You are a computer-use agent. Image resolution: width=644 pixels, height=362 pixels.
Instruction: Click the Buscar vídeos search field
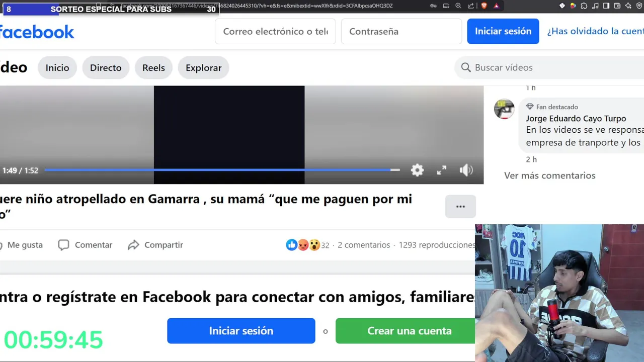click(549, 67)
